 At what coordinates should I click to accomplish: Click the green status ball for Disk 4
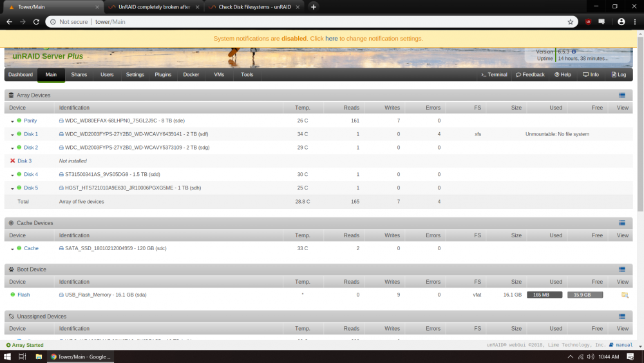(x=19, y=174)
